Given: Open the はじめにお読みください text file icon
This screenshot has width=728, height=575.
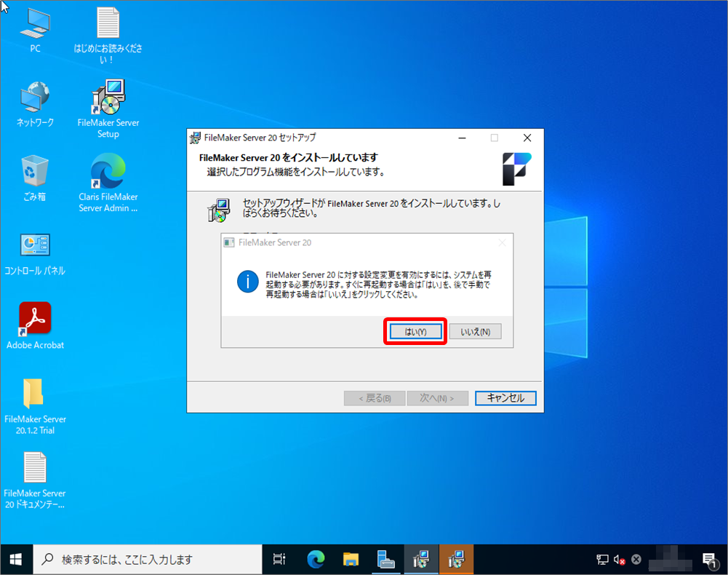Looking at the screenshot, I should pyautogui.click(x=108, y=36).
